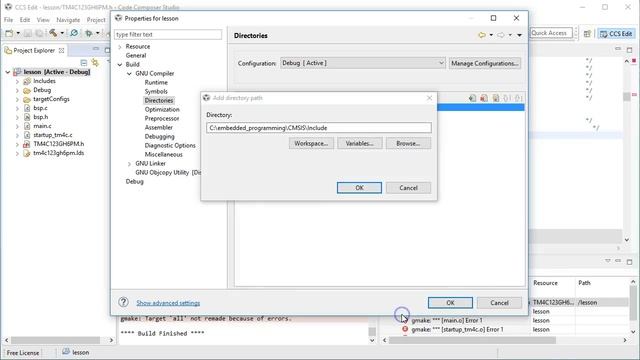Cancel the Add directory path dialog
The image size is (640, 360).
[x=408, y=188]
